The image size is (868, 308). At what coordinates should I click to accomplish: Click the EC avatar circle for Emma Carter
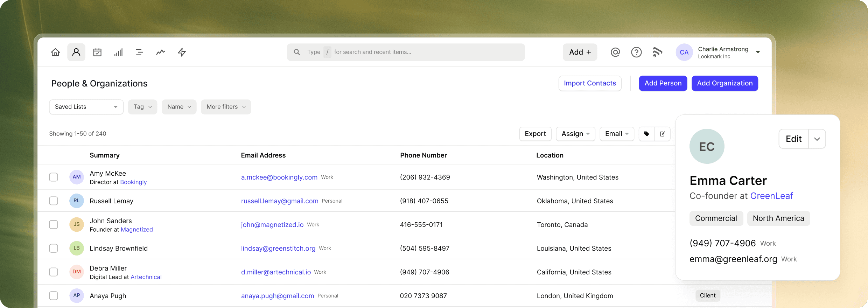(x=707, y=146)
